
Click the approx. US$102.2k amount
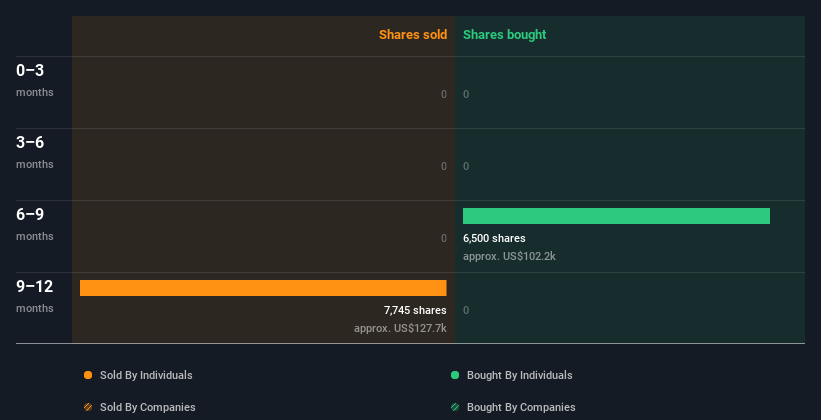coord(509,257)
